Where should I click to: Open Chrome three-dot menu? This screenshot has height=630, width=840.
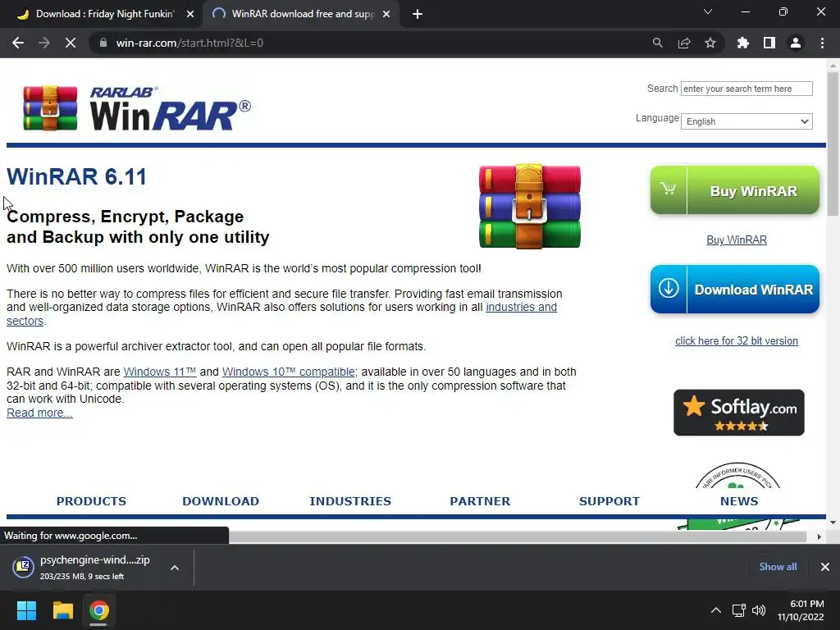pyautogui.click(x=822, y=43)
